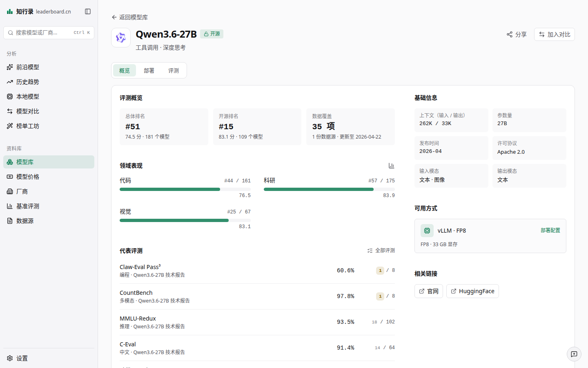Click the 本地模型 chip icon
The width and height of the screenshot is (588, 368).
coord(10,96)
